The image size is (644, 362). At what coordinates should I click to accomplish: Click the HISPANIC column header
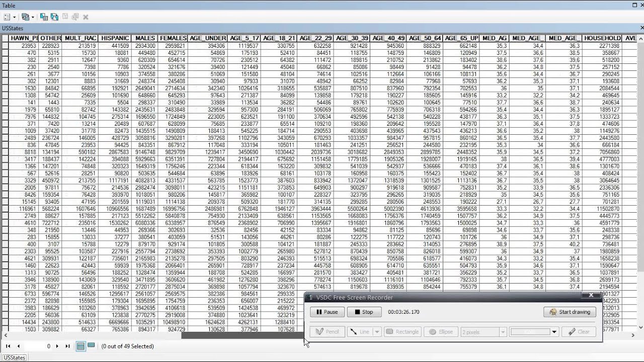(115, 38)
